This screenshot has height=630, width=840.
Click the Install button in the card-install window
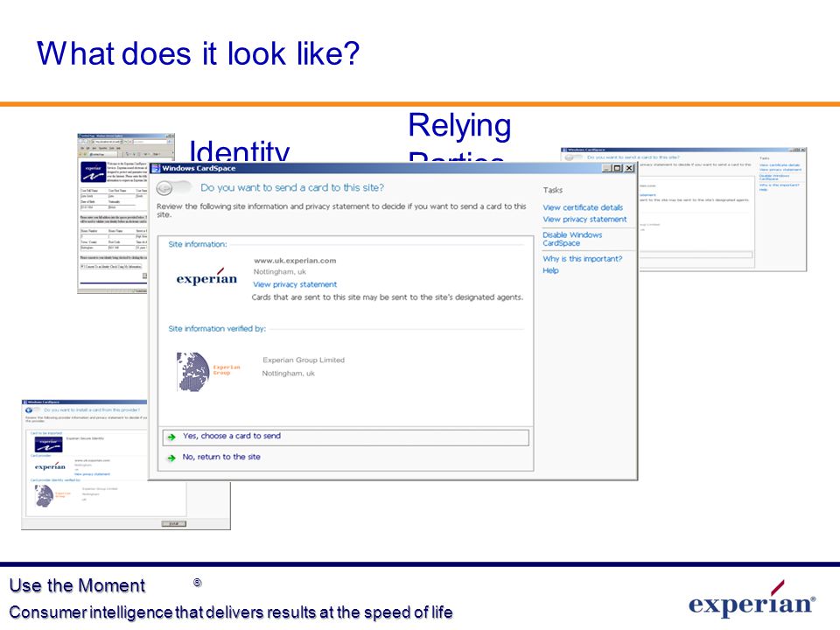(173, 523)
